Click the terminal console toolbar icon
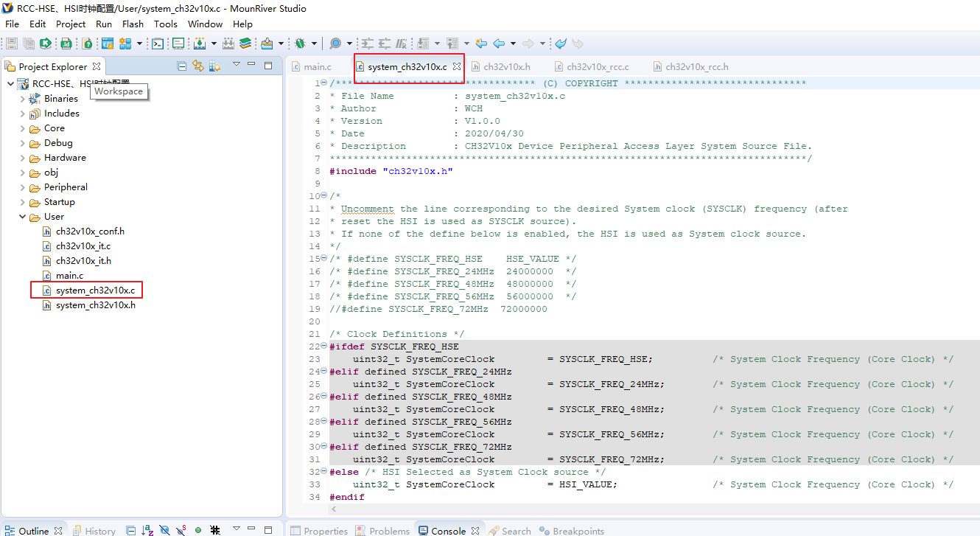 point(158,43)
